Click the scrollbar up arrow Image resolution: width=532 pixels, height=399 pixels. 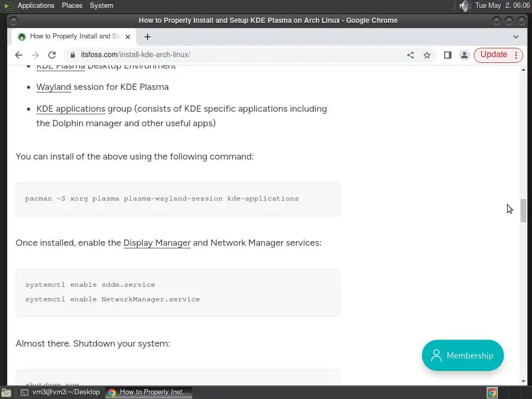(524, 70)
